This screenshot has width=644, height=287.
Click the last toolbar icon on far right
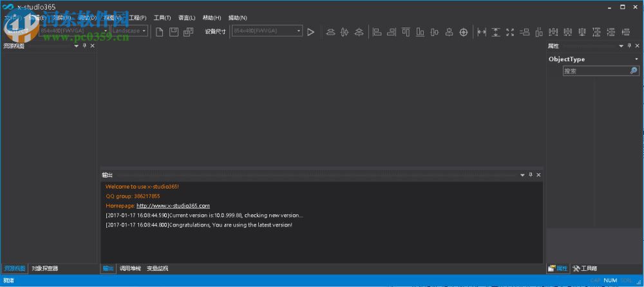625,32
